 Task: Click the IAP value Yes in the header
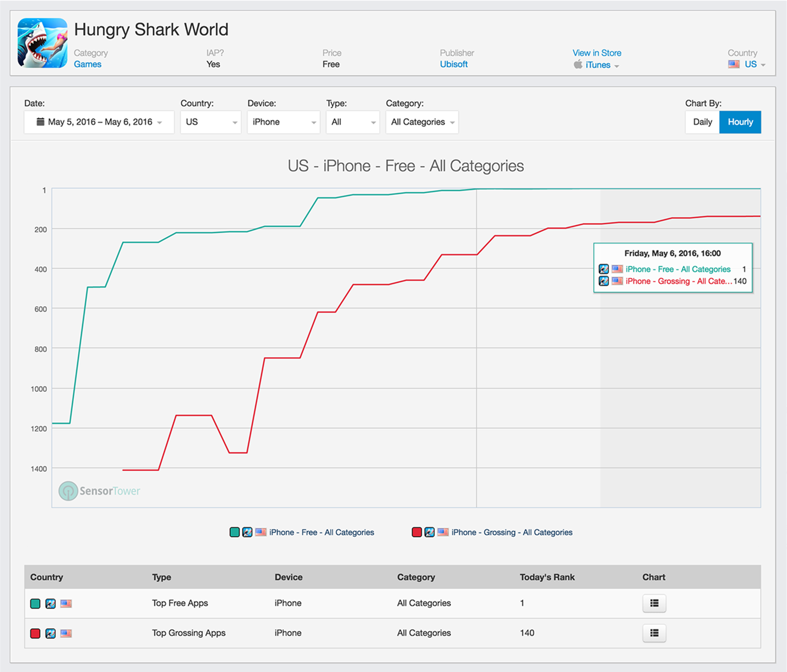(213, 64)
